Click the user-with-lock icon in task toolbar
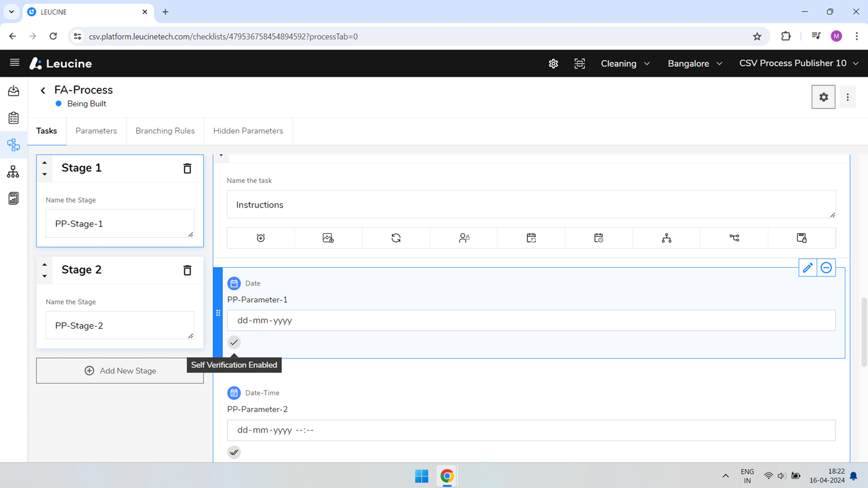 (463, 238)
